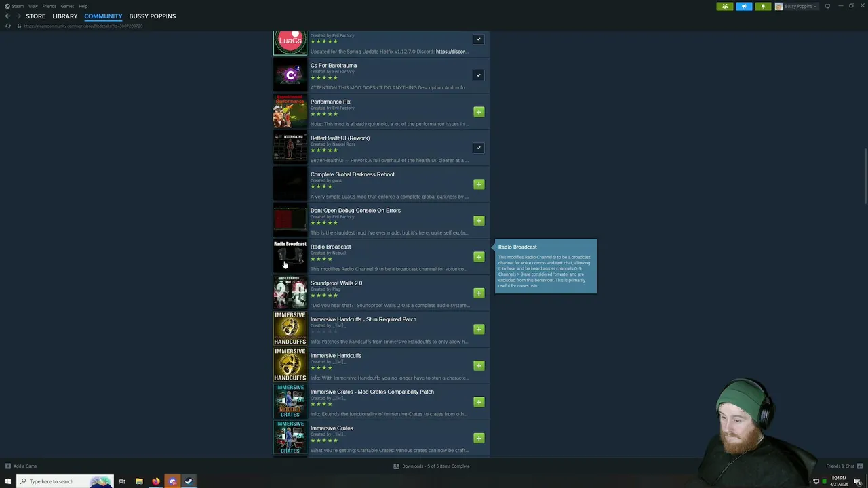The image size is (868, 488).
Task: Open the green friends activity icon
Action: point(725,6)
